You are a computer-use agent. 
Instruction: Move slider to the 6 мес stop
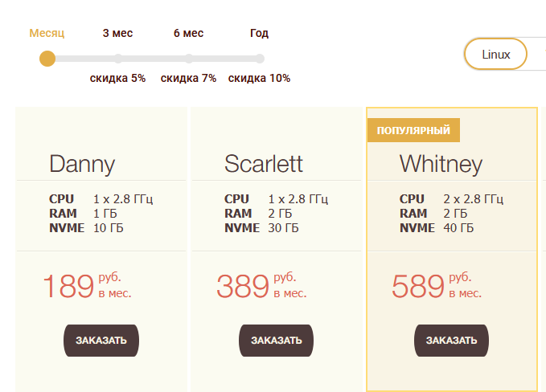(x=189, y=59)
